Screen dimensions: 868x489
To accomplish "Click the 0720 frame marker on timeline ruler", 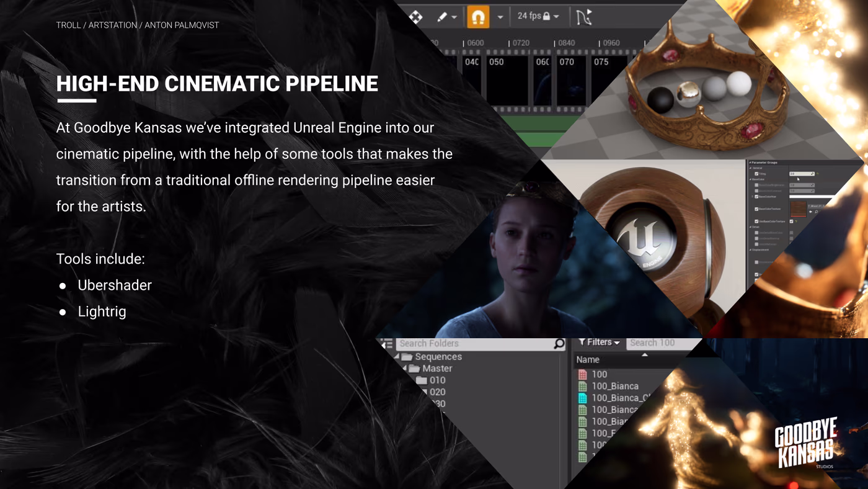I will pos(520,43).
